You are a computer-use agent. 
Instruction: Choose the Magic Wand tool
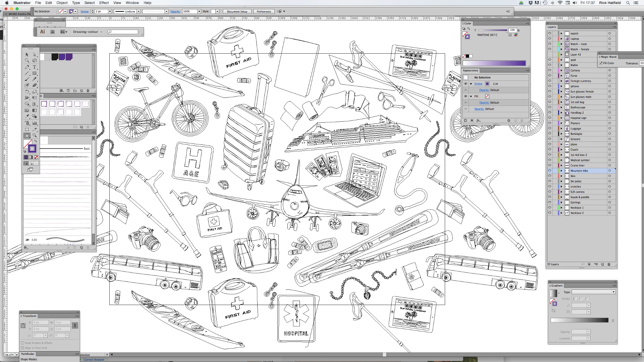27,61
